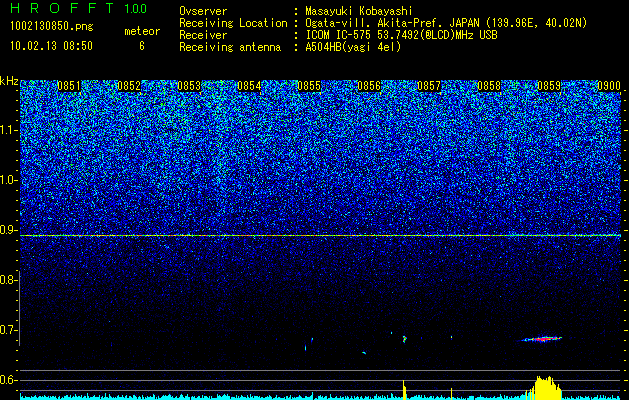The image size is (629, 400).
Task: Click the 0.9 kHz frequency axis label
Action: coord(9,230)
